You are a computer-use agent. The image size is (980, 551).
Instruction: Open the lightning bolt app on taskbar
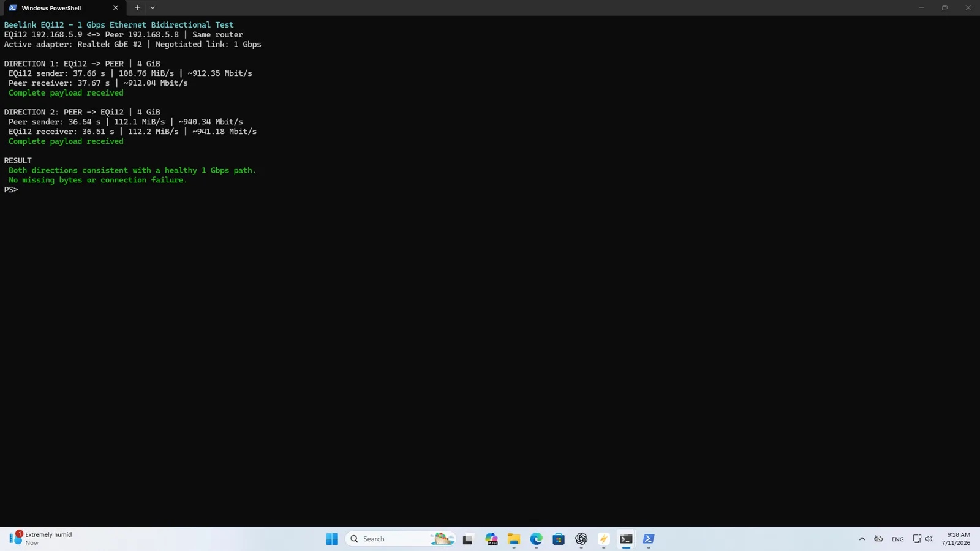604,539
